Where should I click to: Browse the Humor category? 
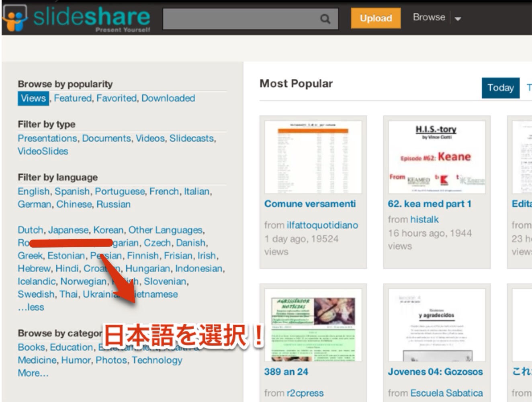pos(76,360)
